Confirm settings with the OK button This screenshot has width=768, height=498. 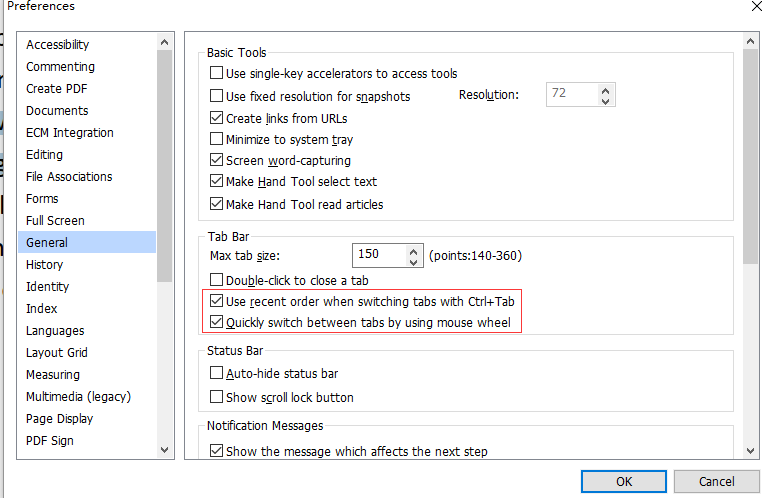click(x=624, y=481)
